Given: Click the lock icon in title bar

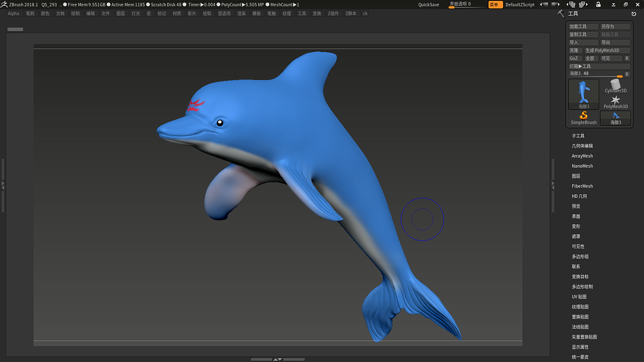Looking at the screenshot, I should [x=598, y=5].
